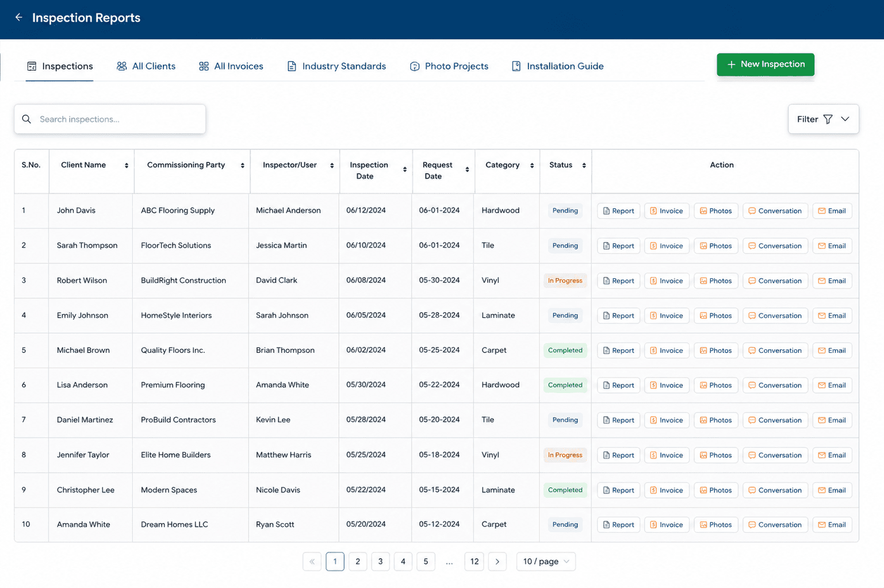
Task: Open Invoice for John Davis row
Action: click(x=667, y=211)
